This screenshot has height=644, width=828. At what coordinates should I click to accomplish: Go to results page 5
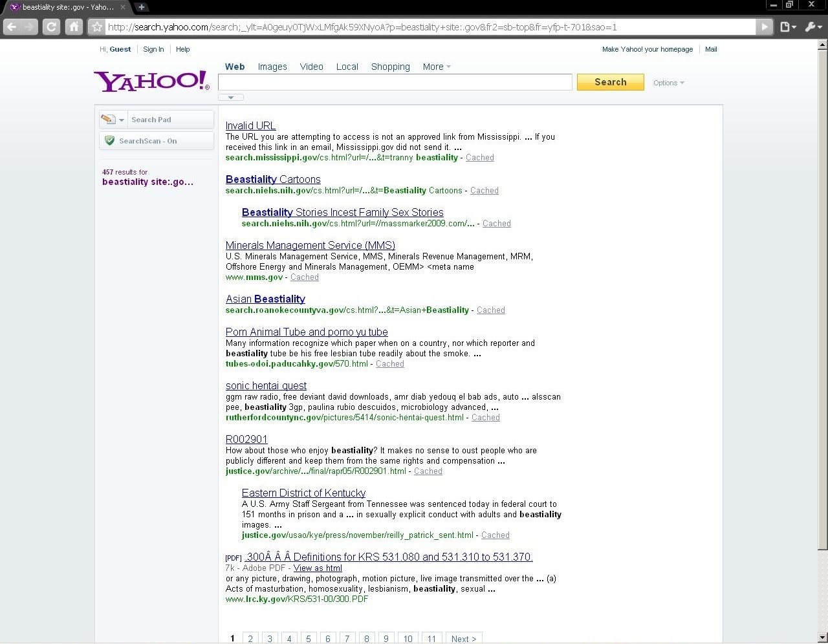[309, 638]
